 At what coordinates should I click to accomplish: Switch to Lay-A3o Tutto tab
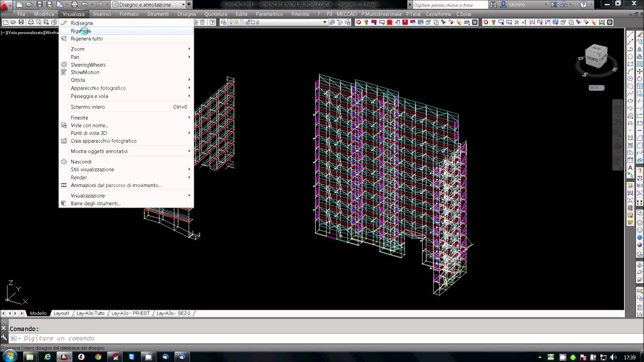[91, 313]
